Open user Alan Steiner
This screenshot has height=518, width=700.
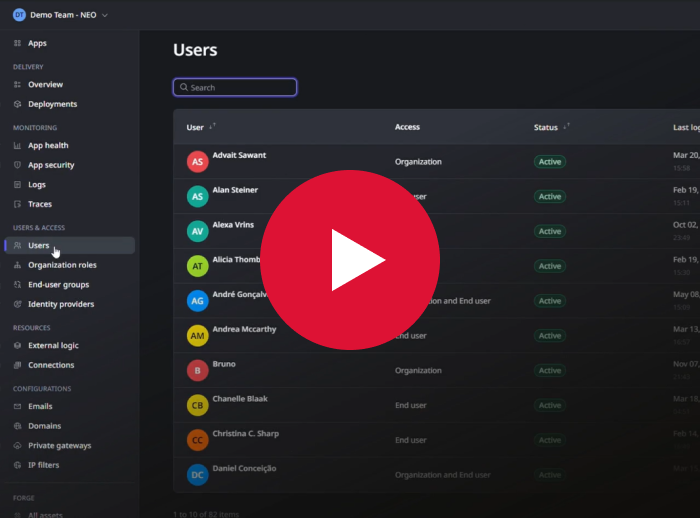pos(235,190)
